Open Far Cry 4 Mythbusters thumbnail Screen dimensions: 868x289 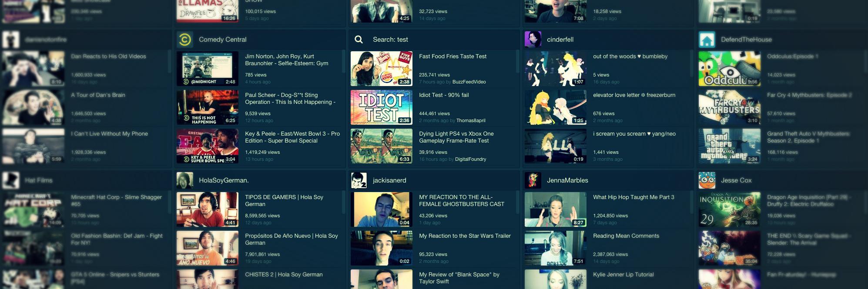730,107
